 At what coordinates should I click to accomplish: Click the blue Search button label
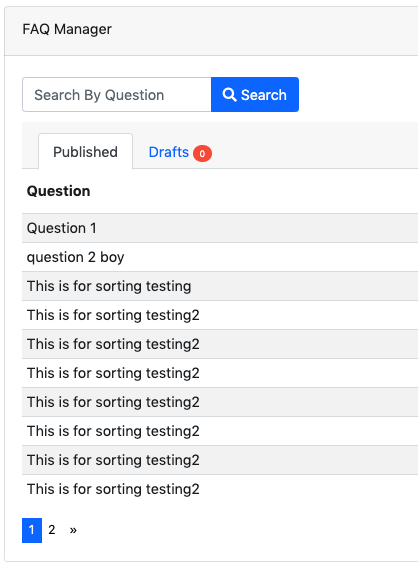pyautogui.click(x=264, y=95)
